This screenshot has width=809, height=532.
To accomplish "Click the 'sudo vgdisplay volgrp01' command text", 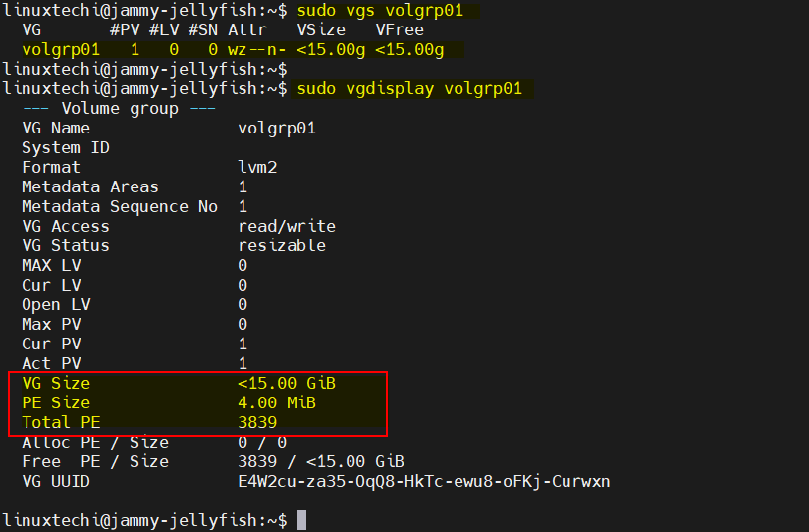I will pyautogui.click(x=409, y=88).
